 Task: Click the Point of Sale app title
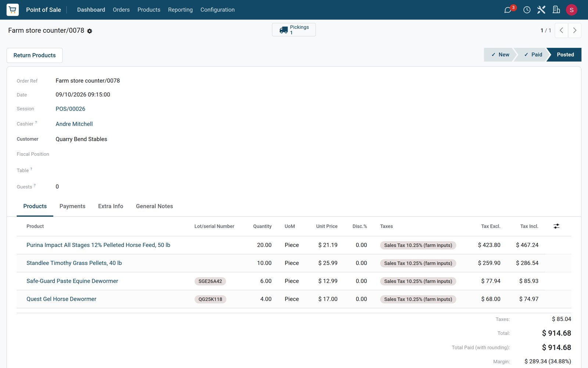(x=44, y=10)
